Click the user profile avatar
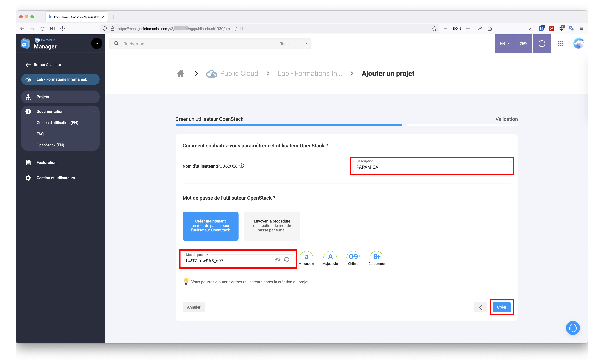 click(x=579, y=44)
